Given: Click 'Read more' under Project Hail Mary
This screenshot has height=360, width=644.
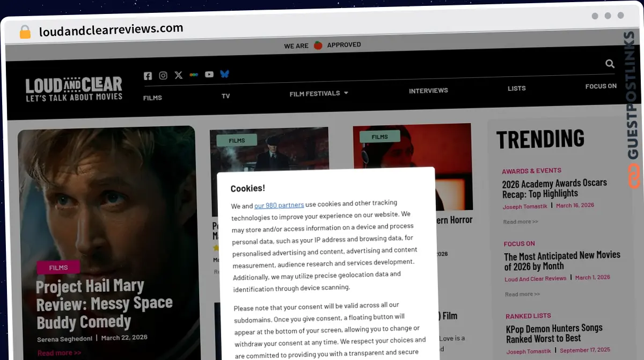Looking at the screenshot, I should pos(59,353).
